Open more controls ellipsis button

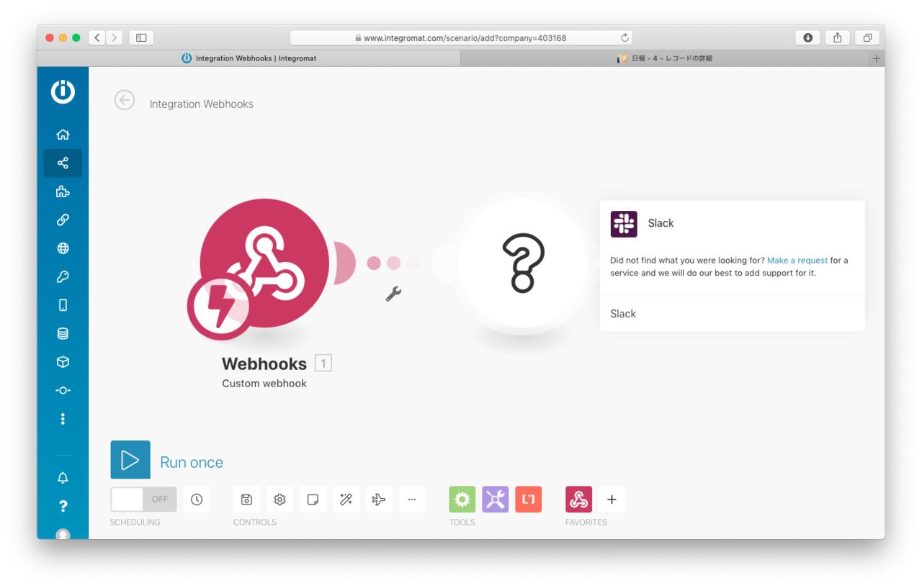pyautogui.click(x=412, y=499)
